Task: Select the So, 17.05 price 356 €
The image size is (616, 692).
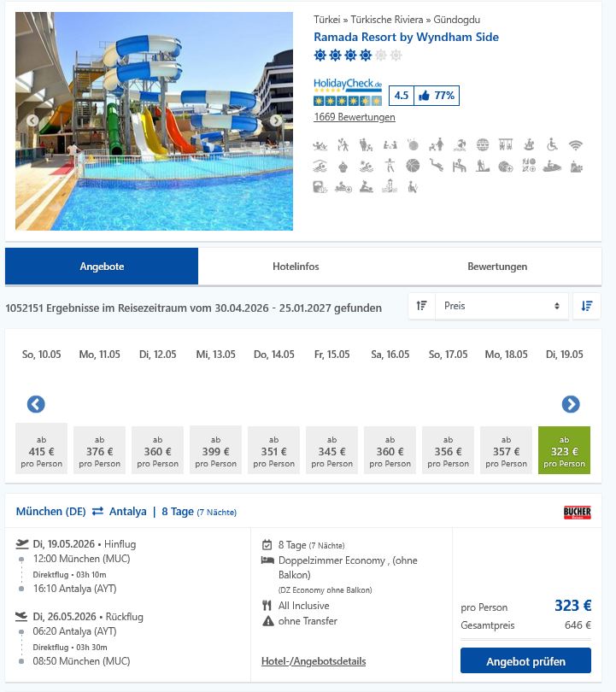Action: coord(448,450)
